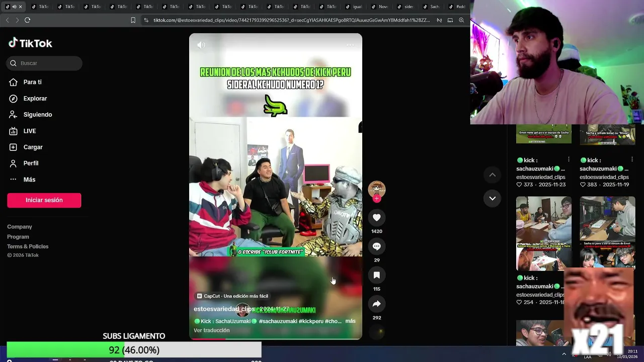Click the heart icon beside 383
Screen dimensions: 644x362
583,185
